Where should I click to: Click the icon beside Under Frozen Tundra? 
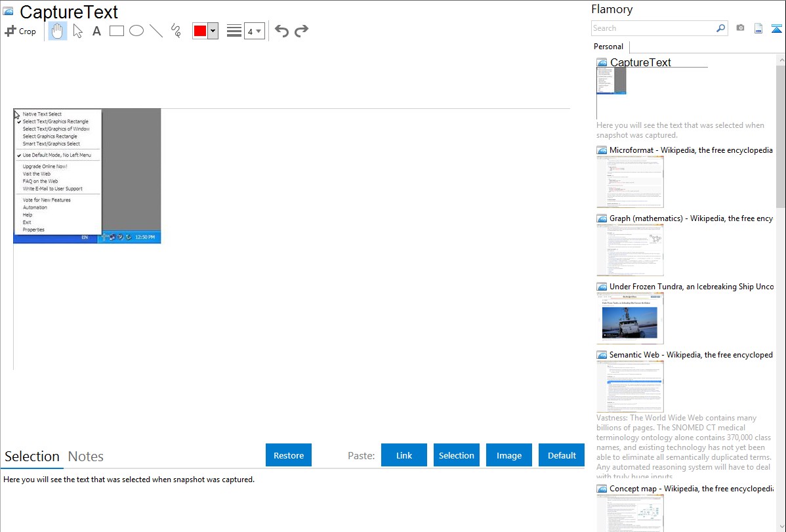[x=602, y=287]
